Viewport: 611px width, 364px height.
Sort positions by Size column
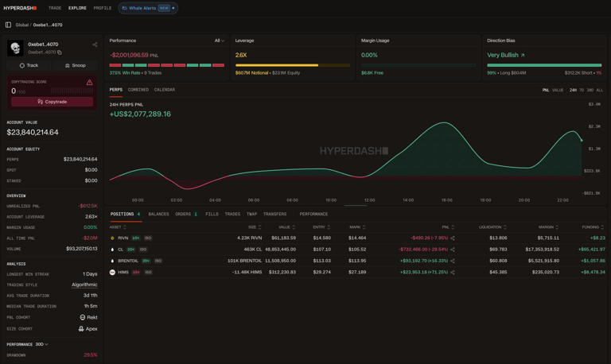pos(255,227)
